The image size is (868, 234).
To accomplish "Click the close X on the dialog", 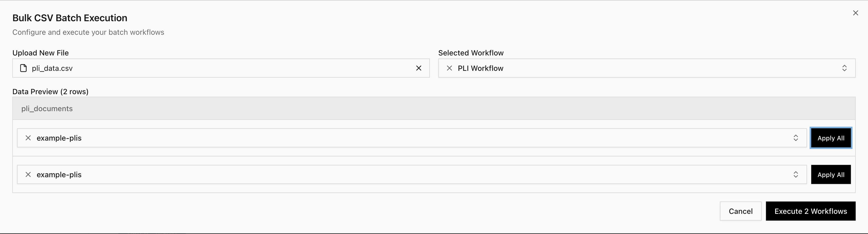I will tap(856, 13).
